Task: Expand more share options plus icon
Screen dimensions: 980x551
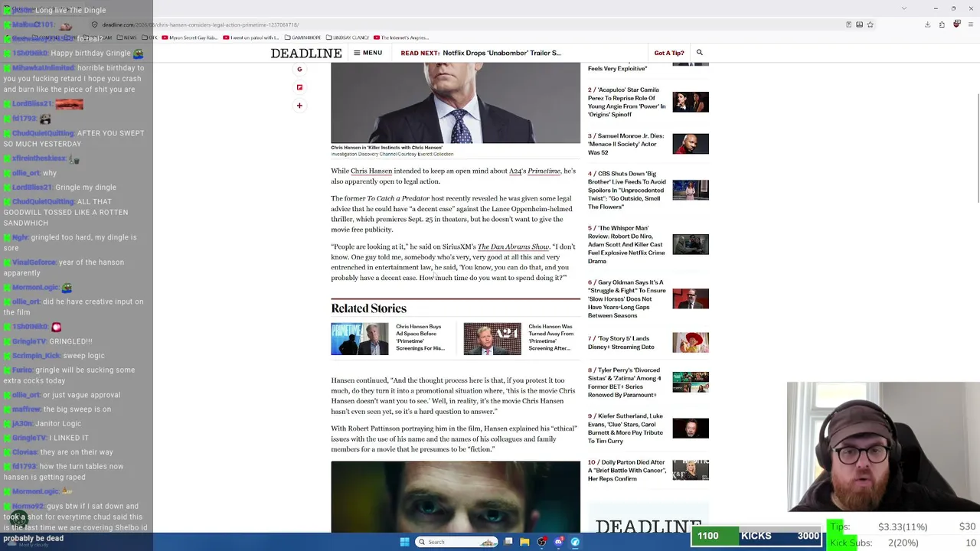Action: tap(299, 106)
